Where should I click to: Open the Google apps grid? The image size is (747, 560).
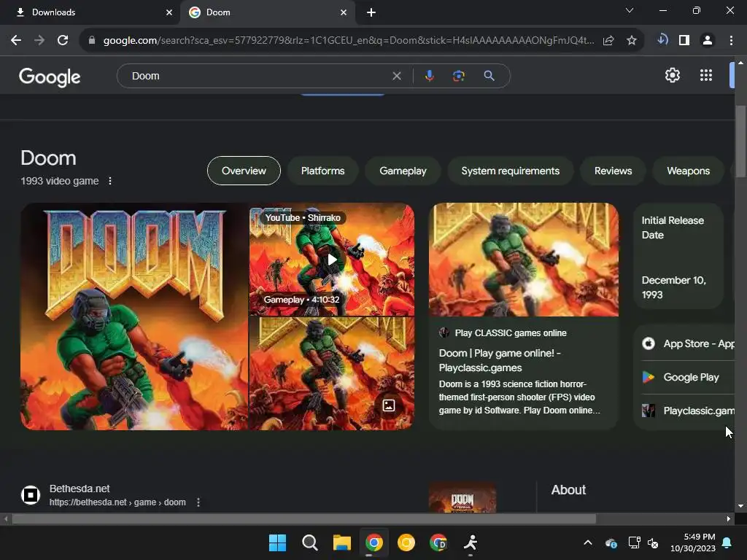pos(706,75)
